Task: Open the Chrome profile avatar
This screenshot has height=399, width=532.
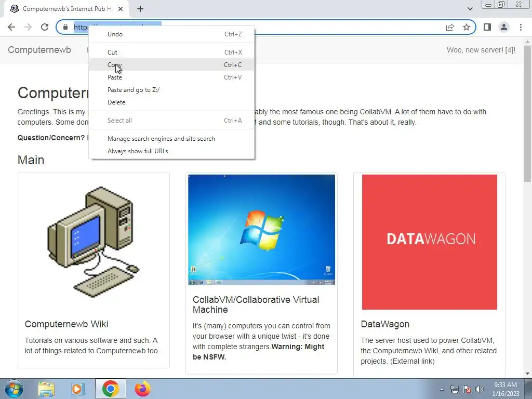Action: click(x=504, y=27)
